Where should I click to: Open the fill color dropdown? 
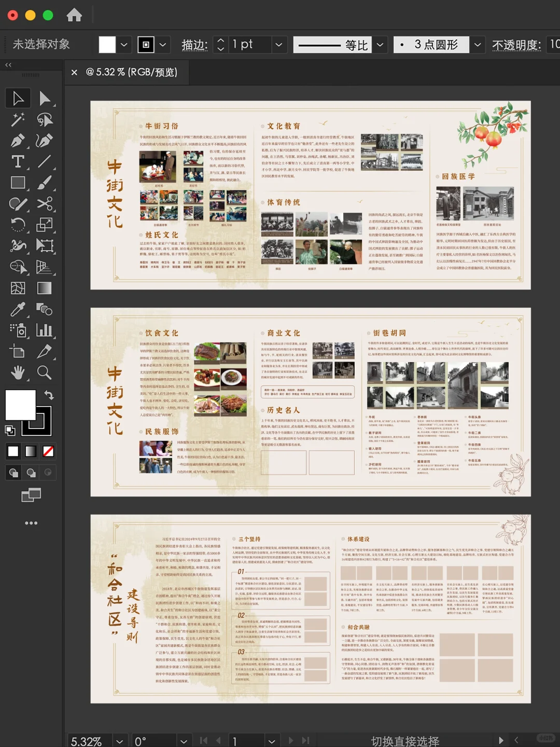pos(124,45)
